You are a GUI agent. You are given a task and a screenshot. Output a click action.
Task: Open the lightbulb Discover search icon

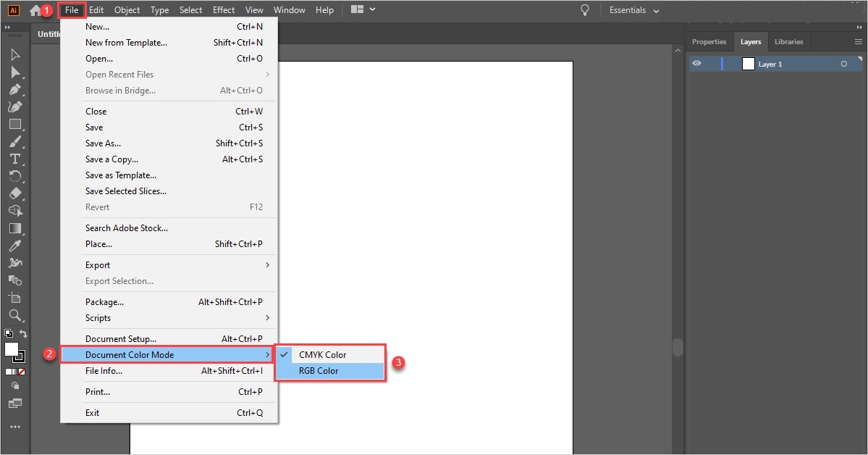(x=585, y=10)
